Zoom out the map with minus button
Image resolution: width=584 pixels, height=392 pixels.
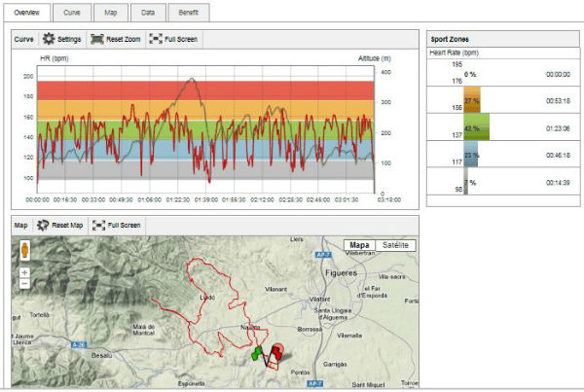(x=23, y=285)
